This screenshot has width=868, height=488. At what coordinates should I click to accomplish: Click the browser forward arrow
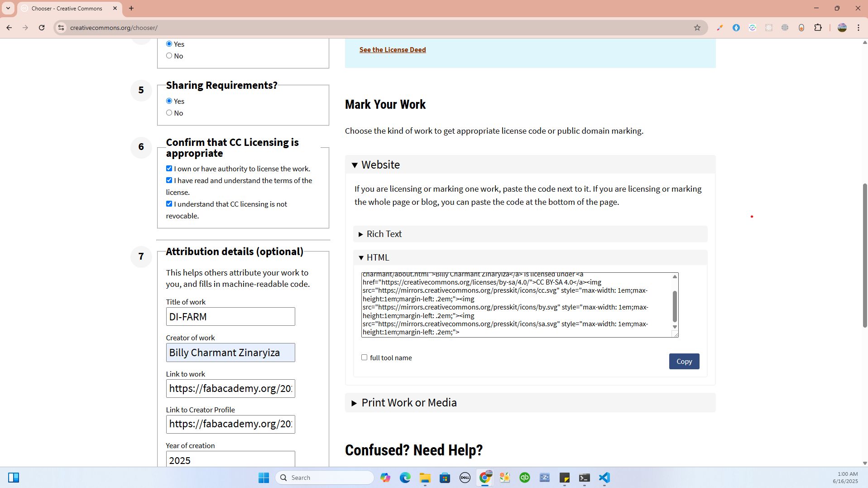[x=25, y=28]
